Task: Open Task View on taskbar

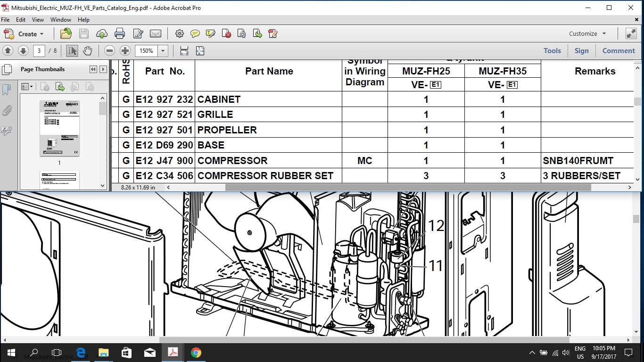Action: coord(57,353)
